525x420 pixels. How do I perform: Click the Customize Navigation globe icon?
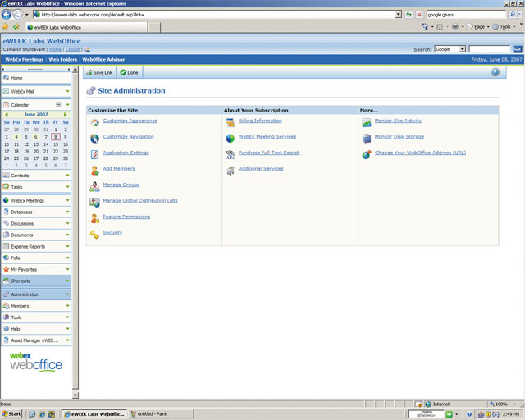pos(95,139)
